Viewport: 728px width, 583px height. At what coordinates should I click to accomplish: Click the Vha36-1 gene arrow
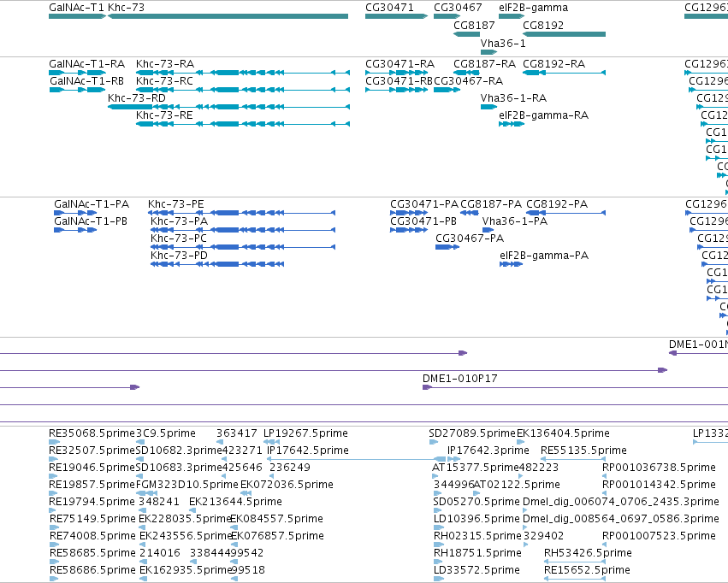coord(488,52)
